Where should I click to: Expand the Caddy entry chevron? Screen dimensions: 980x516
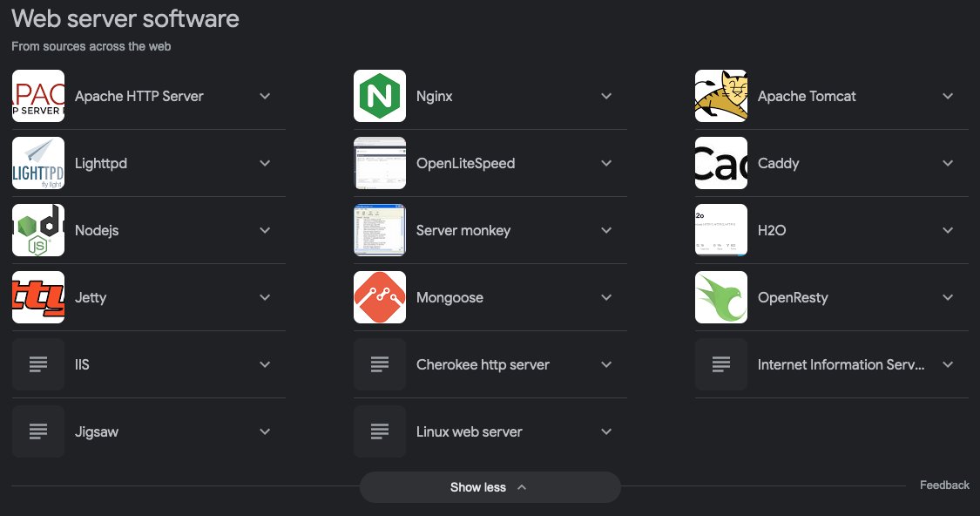pos(948,163)
